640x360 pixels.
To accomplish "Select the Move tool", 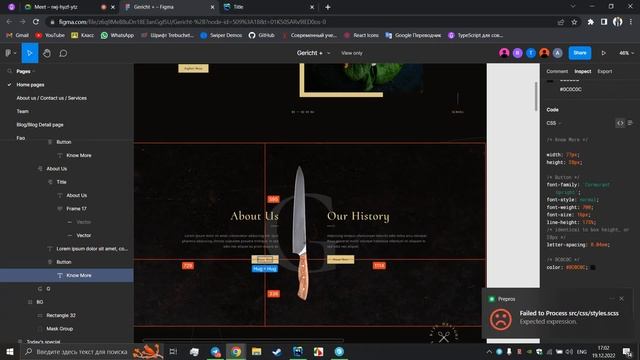I will coord(30,53).
